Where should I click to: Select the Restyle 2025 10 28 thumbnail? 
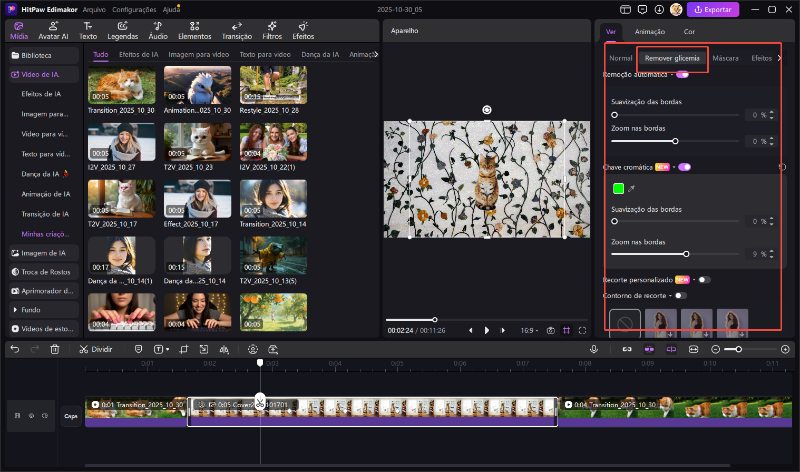[273, 86]
